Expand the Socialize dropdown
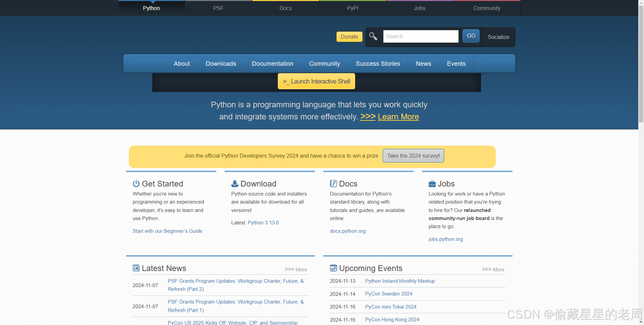Viewport: 644px width, 325px height. coord(498,37)
